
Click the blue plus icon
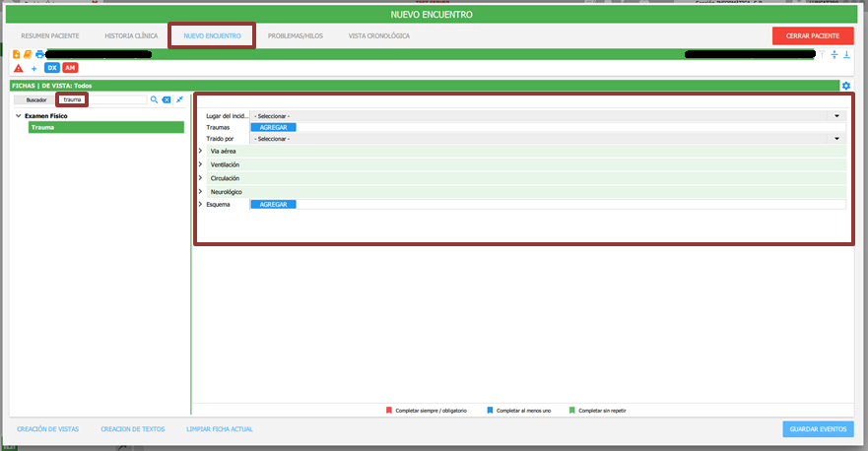[33, 68]
